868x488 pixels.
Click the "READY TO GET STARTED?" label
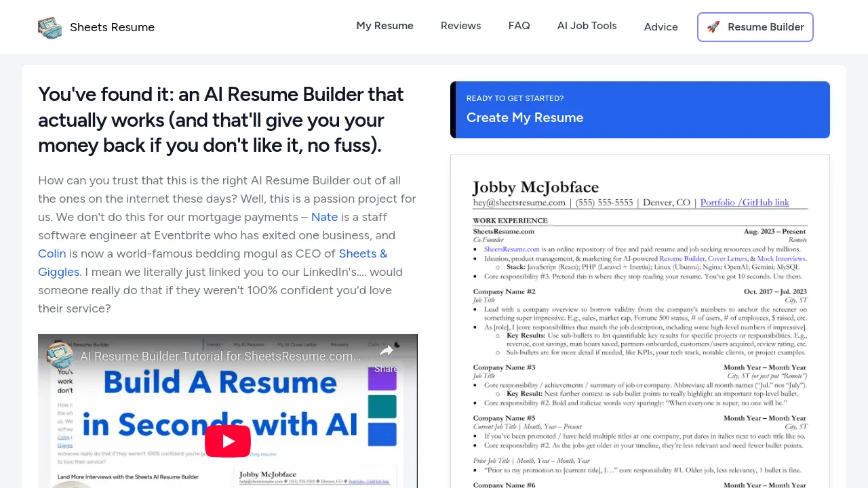pyautogui.click(x=515, y=98)
